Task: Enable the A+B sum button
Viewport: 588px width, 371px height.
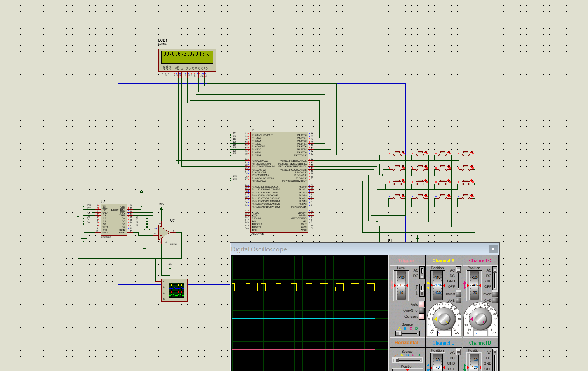Action: click(x=459, y=300)
